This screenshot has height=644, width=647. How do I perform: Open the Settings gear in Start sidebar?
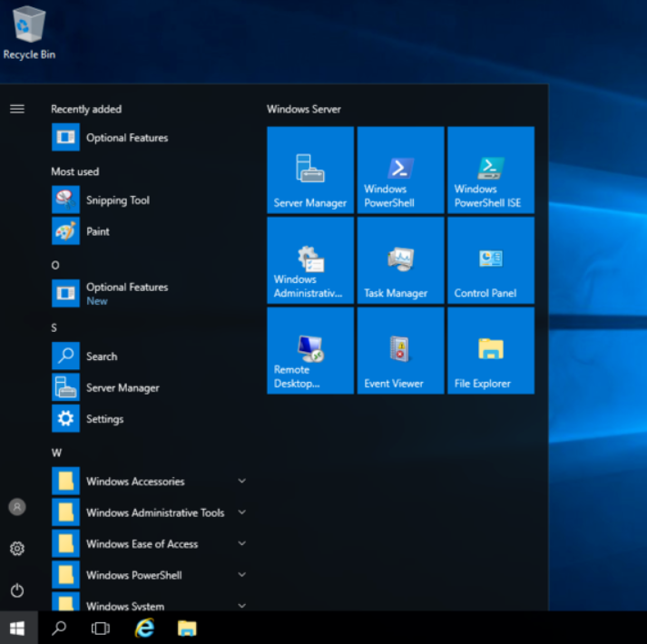[x=17, y=549]
